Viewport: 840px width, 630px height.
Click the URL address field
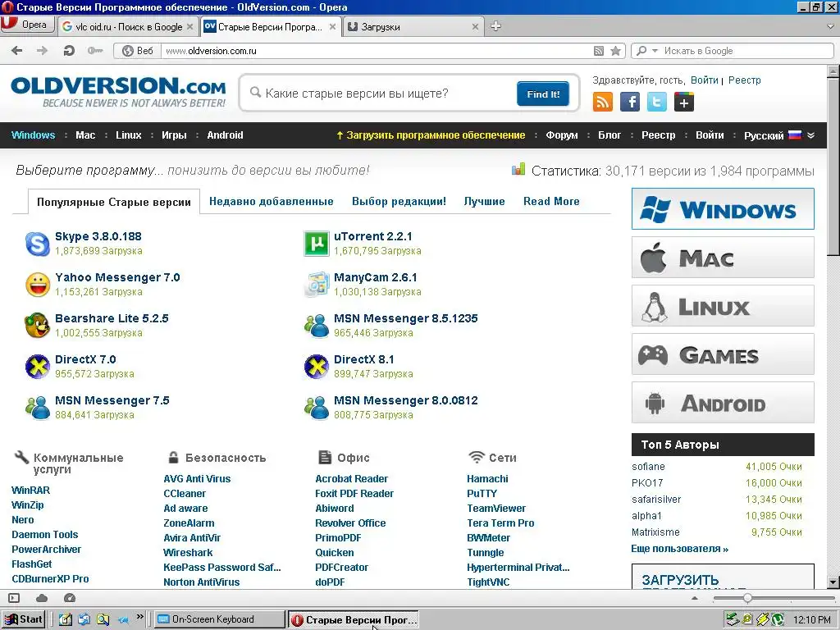[x=375, y=51]
